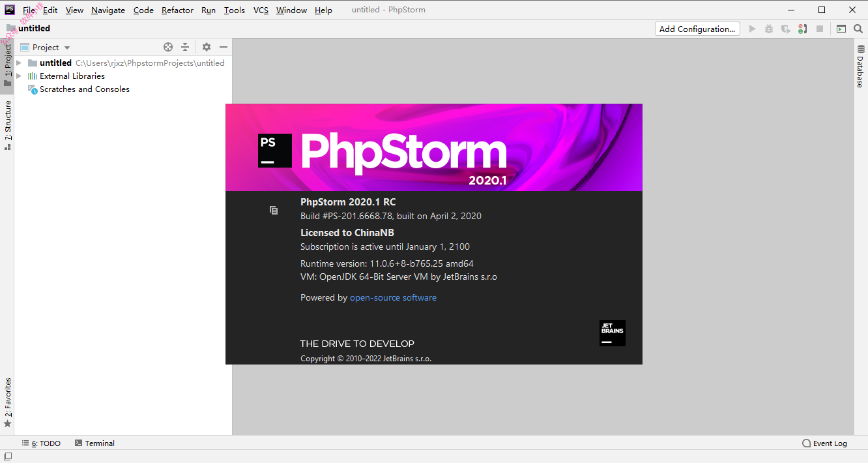Open the View menu
This screenshot has height=463, width=868.
pyautogui.click(x=74, y=10)
